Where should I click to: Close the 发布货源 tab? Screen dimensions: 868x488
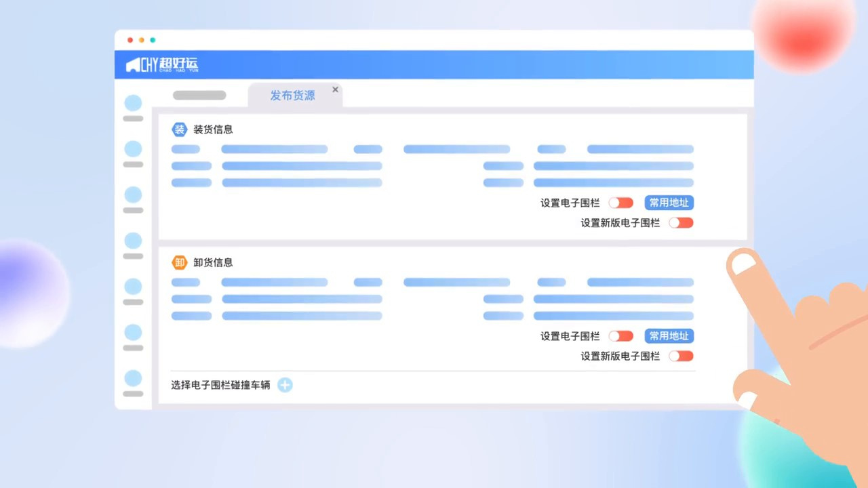click(335, 89)
